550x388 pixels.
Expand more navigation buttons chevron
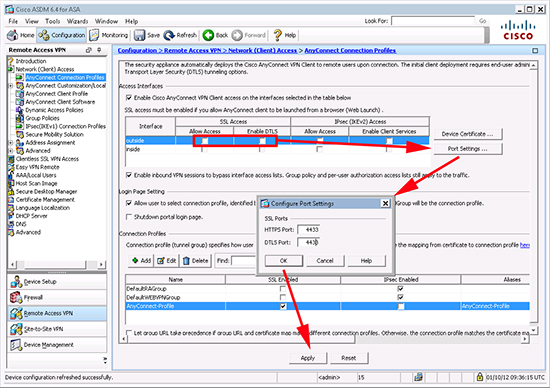(104, 360)
